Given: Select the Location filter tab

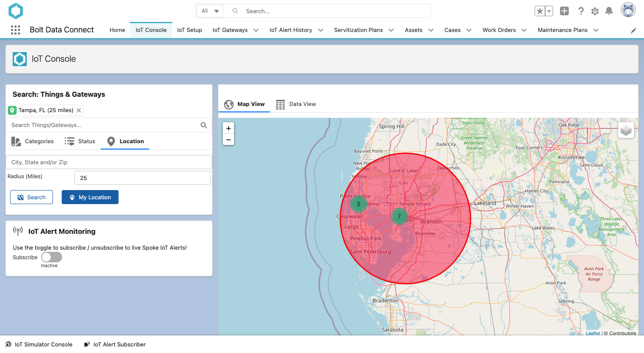Looking at the screenshot, I should click(125, 141).
